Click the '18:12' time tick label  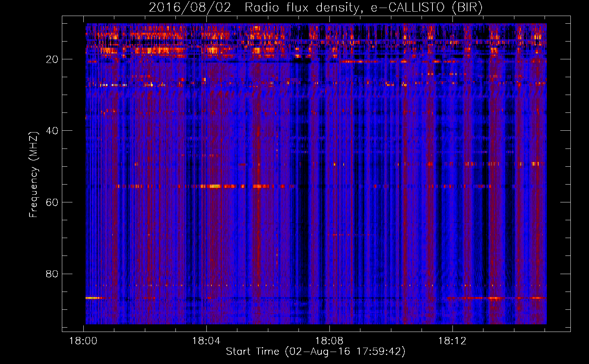pyautogui.click(x=452, y=341)
